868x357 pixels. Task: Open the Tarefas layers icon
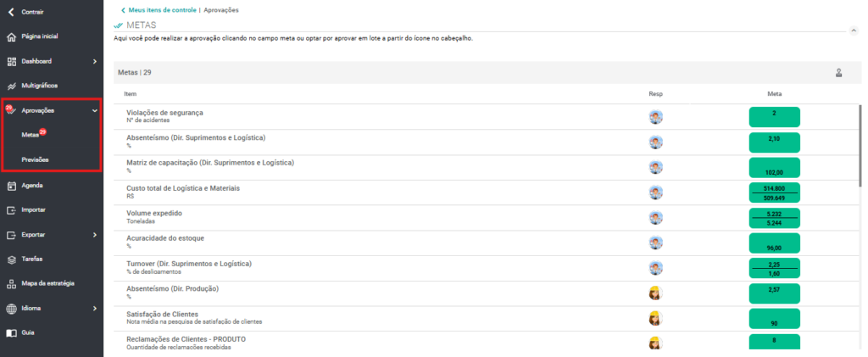pos(11,259)
